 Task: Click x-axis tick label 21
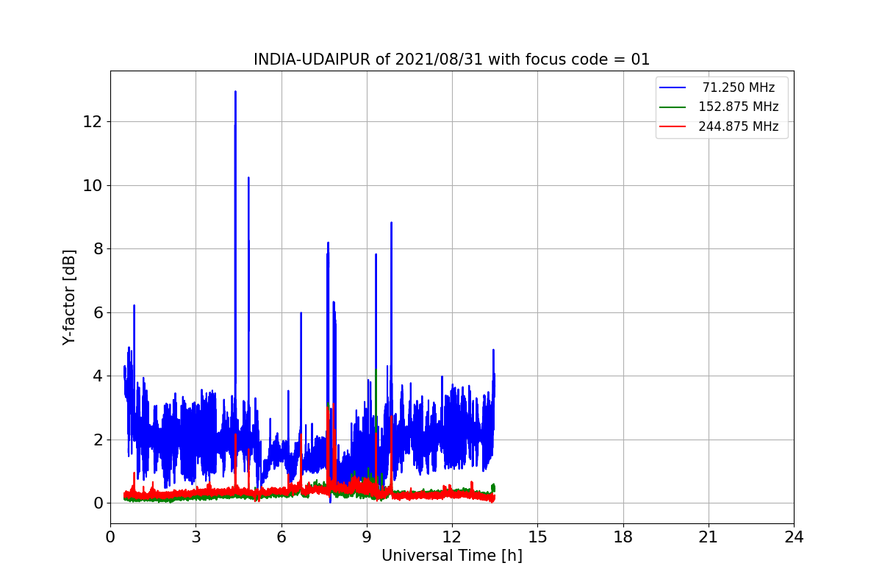tap(709, 537)
